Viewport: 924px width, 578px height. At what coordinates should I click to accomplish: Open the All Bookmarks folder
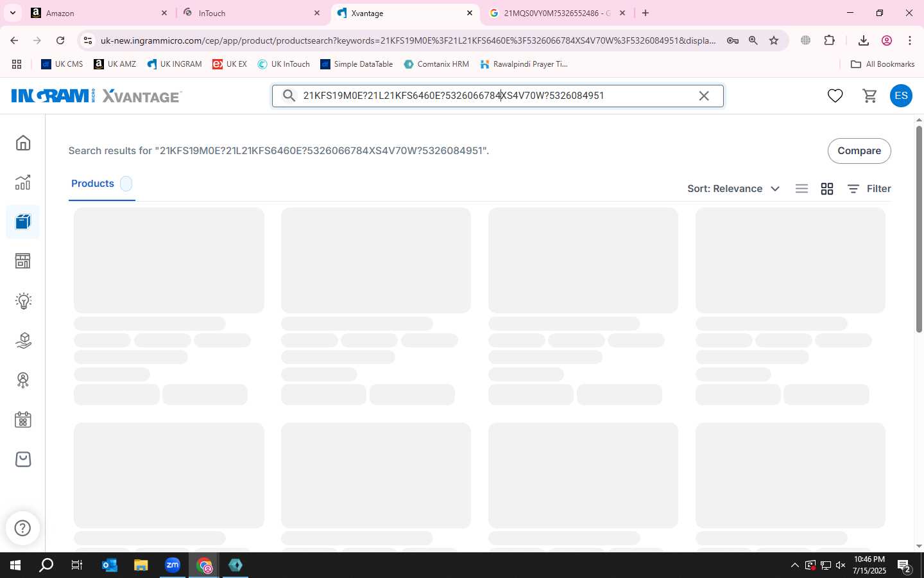click(x=882, y=64)
